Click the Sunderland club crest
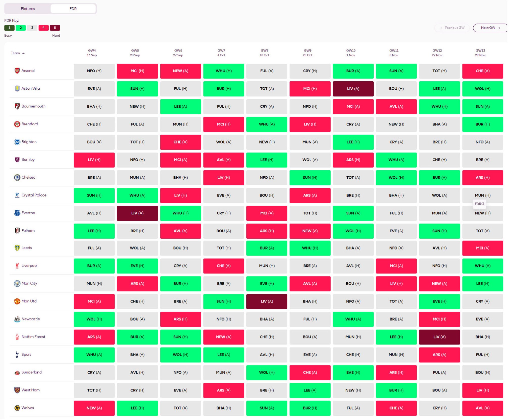 (x=17, y=372)
